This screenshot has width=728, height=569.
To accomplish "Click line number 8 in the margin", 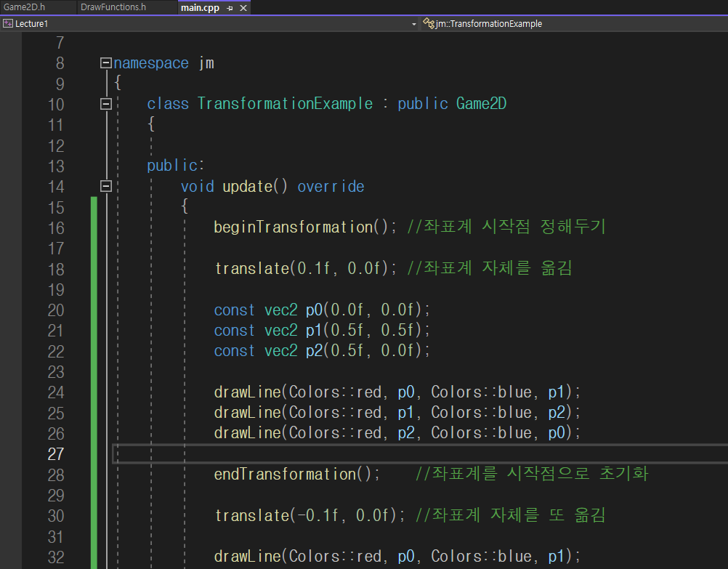I will [x=60, y=63].
